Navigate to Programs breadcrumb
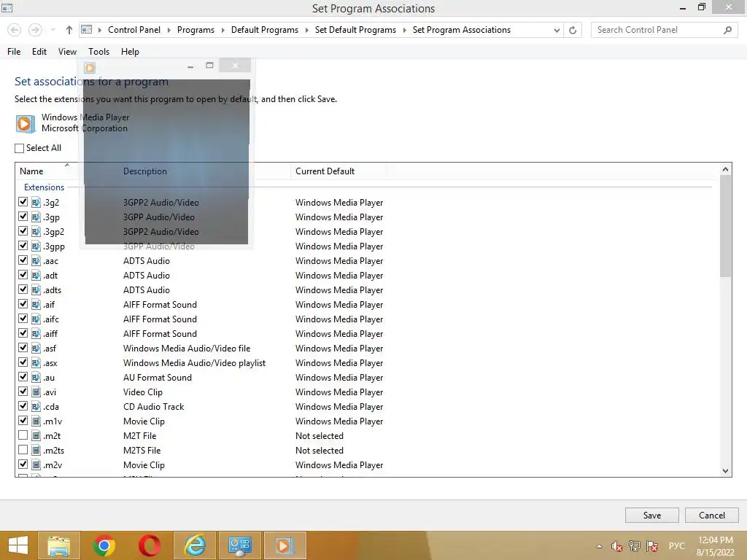 coord(196,30)
